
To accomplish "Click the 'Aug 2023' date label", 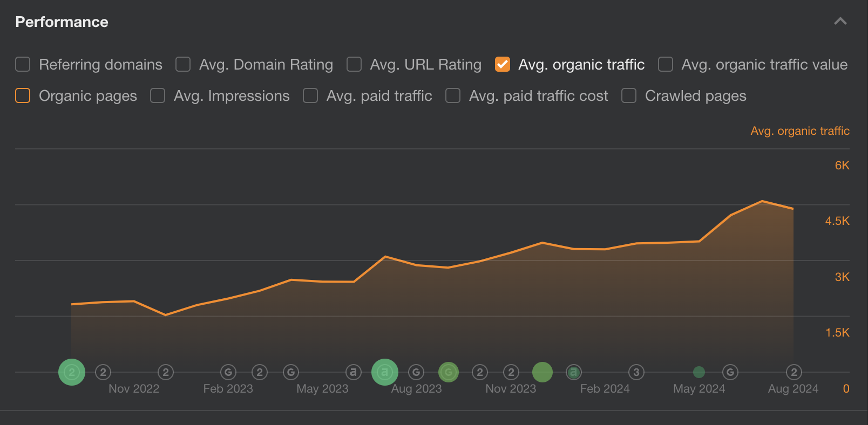I will pyautogui.click(x=416, y=389).
